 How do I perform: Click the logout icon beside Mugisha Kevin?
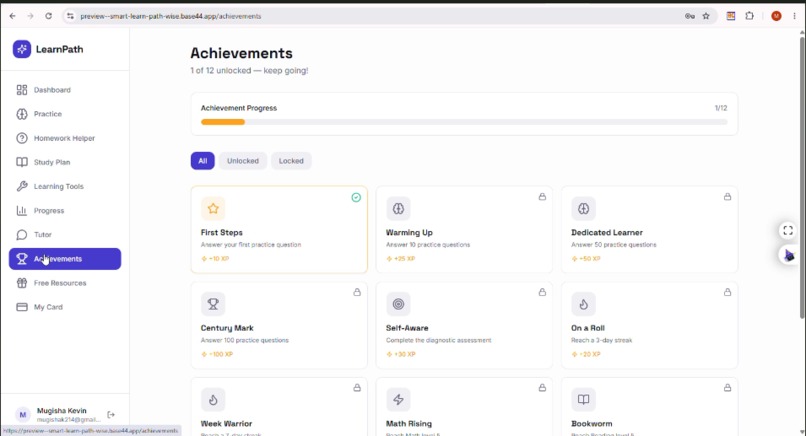click(111, 414)
